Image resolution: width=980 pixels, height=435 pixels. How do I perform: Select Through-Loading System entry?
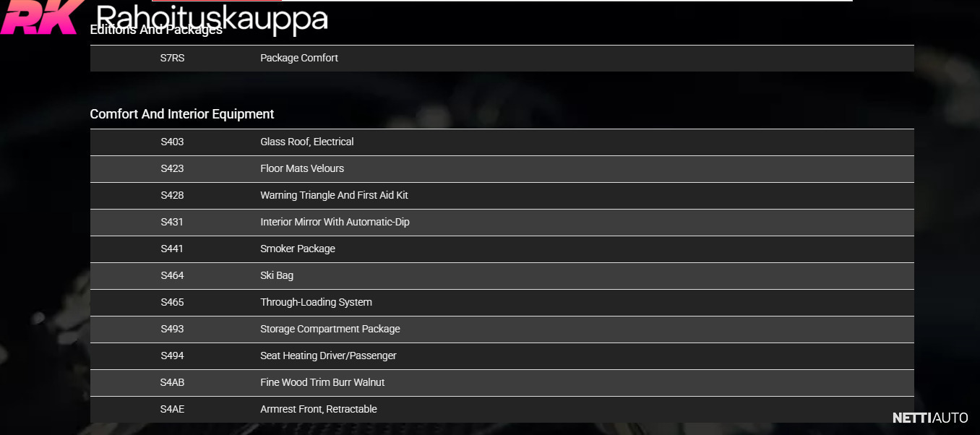click(316, 303)
